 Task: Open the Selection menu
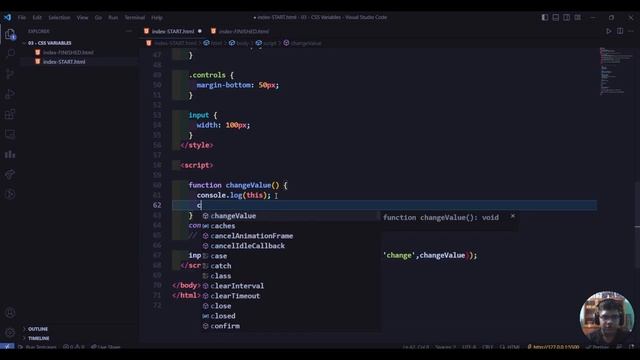tap(59, 18)
